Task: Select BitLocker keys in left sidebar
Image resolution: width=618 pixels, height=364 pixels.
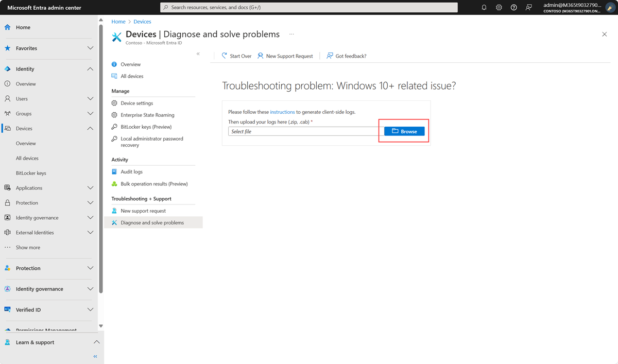Action: click(x=31, y=173)
